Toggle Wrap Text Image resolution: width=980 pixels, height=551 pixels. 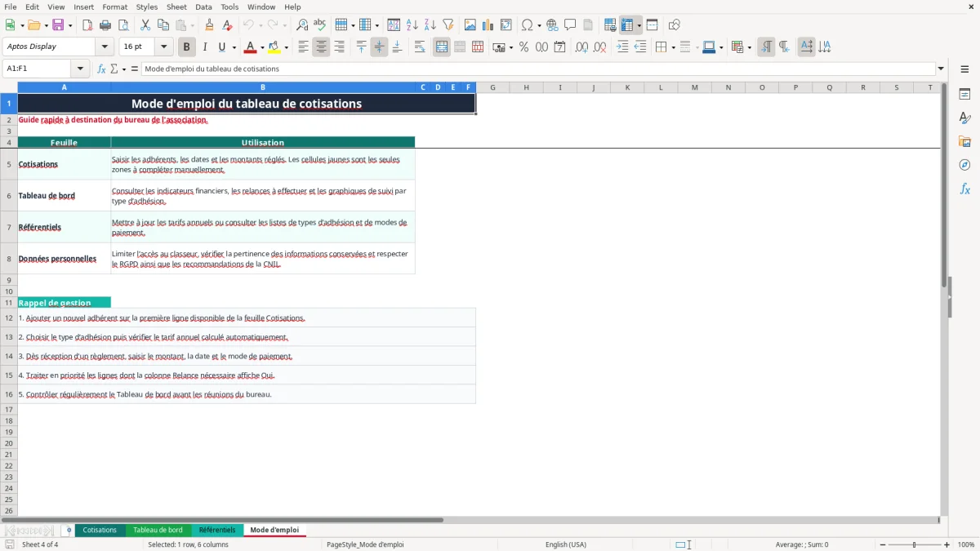click(x=420, y=47)
